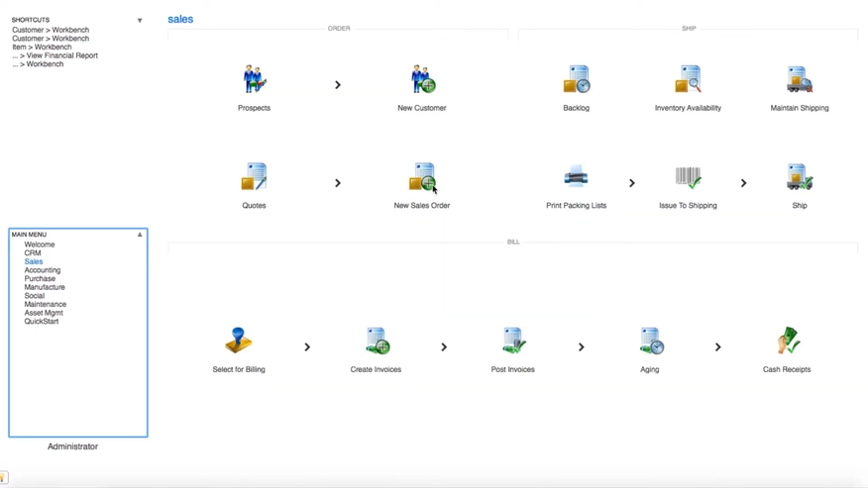
Task: Open the Cash Receipts icon
Action: pos(787,342)
